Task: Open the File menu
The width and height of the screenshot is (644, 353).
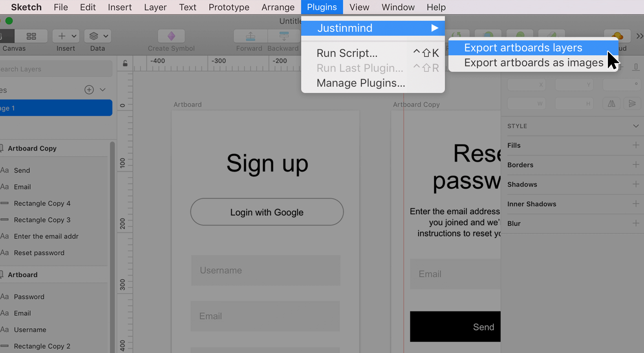Action: point(60,7)
